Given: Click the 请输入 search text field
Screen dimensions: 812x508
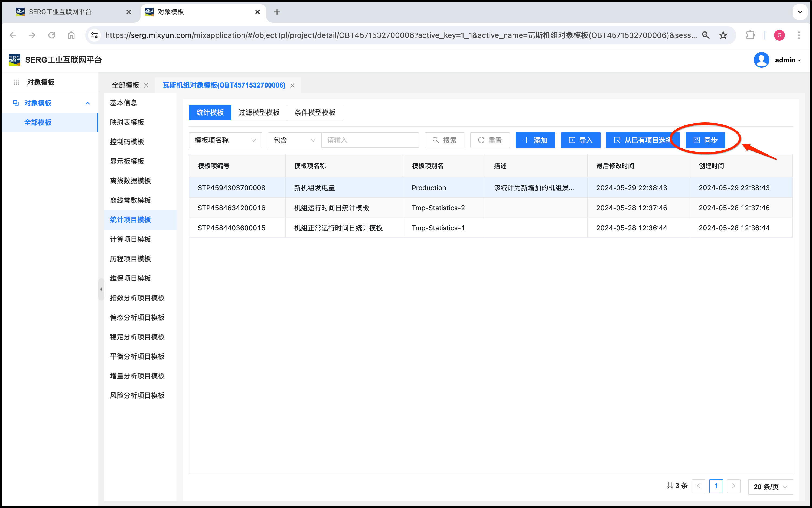Looking at the screenshot, I should (x=370, y=140).
